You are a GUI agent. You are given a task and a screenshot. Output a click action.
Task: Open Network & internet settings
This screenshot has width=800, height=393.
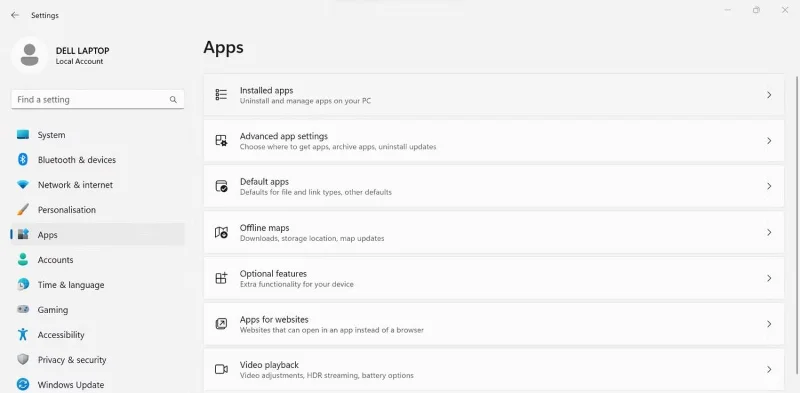(97, 185)
